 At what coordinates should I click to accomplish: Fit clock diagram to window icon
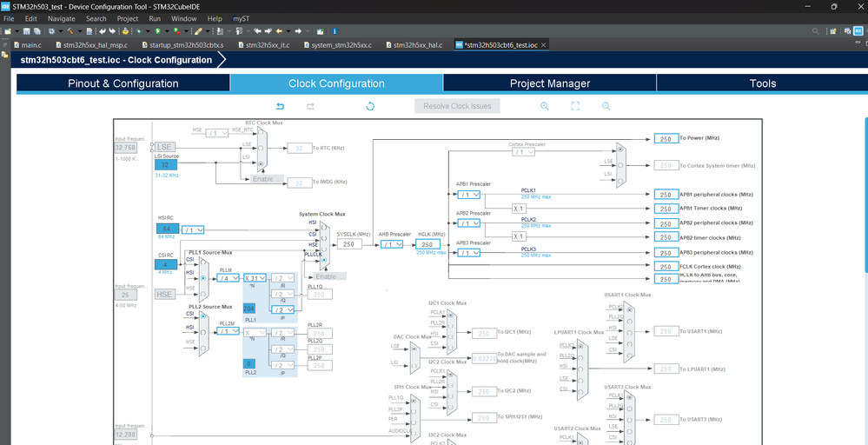point(575,106)
